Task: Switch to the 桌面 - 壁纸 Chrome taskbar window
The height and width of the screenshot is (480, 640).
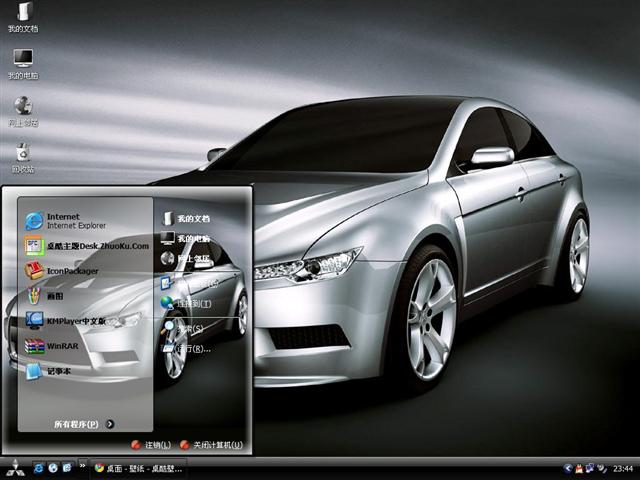Action: pyautogui.click(x=139, y=469)
